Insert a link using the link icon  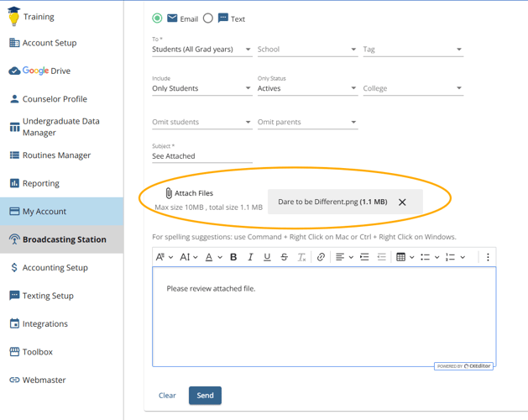point(321,257)
